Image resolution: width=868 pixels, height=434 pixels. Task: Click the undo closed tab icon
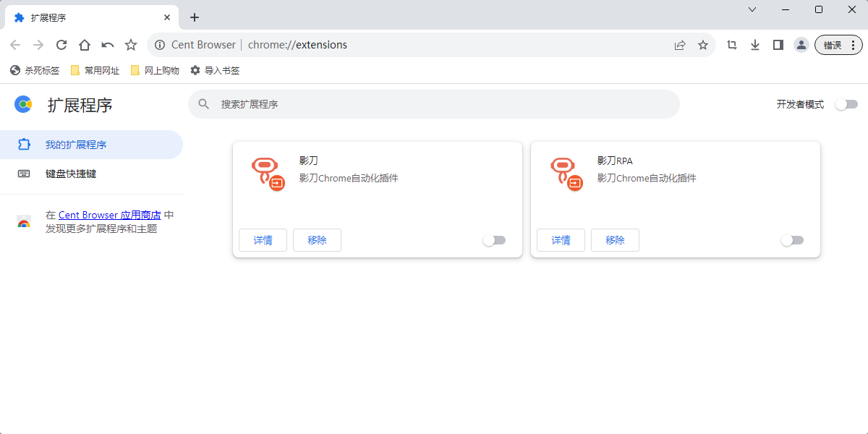[108, 45]
